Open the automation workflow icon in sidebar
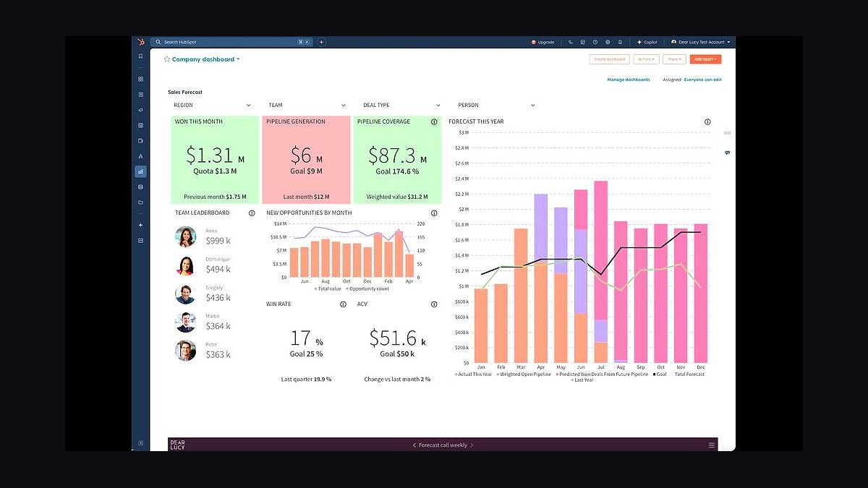The image size is (868, 488). click(140, 156)
